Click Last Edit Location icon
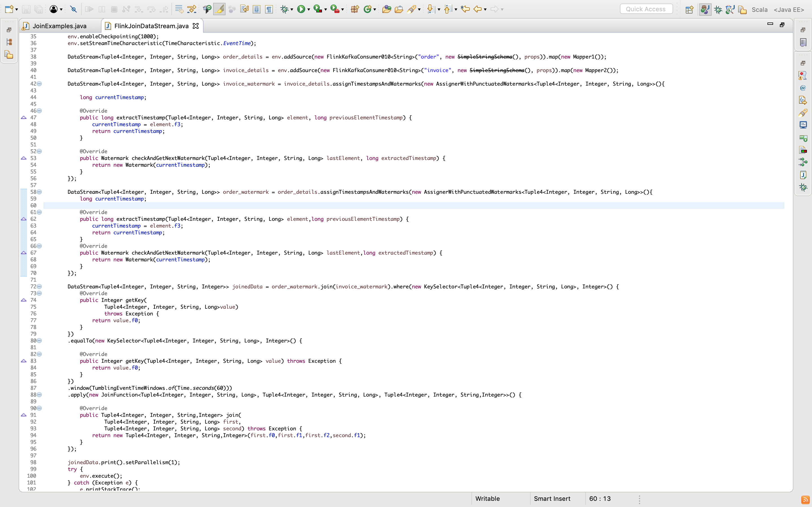This screenshot has width=812, height=507. point(465,9)
